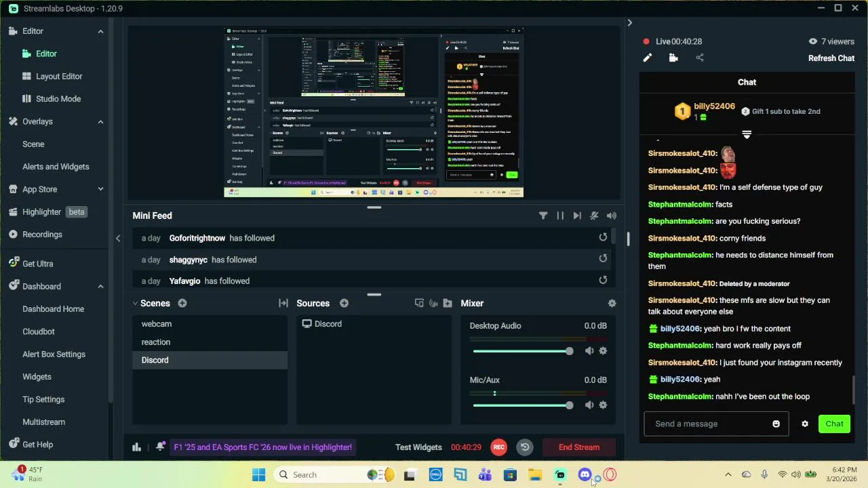Click the camera clip icon beside the pencil
This screenshot has height=488, width=868.
673,58
